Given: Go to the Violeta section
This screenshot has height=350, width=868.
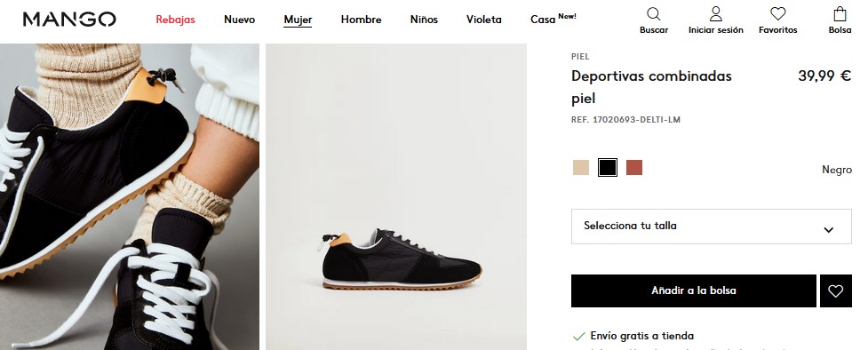Looking at the screenshot, I should (484, 20).
